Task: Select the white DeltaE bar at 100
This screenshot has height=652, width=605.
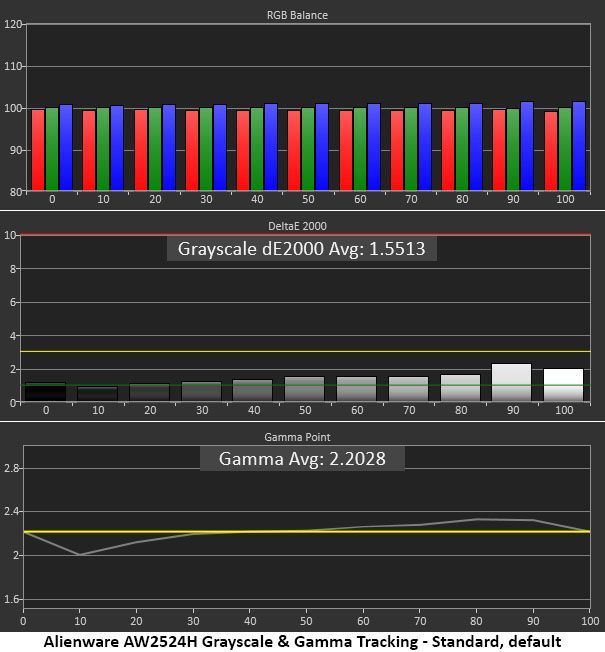Action: click(563, 385)
